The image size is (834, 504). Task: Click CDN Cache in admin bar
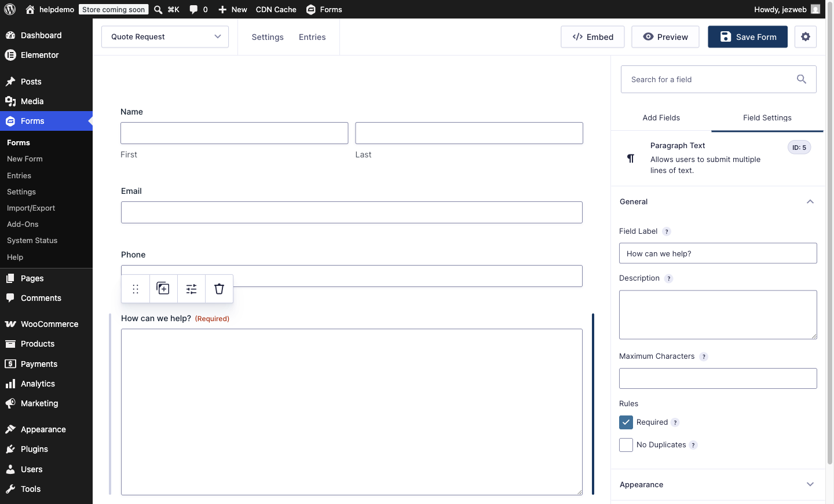(276, 9)
